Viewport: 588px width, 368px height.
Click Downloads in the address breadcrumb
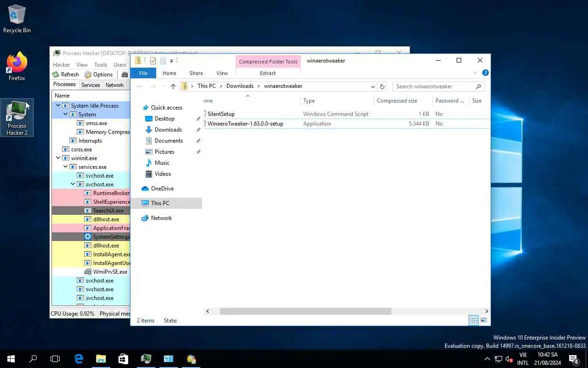(240, 86)
